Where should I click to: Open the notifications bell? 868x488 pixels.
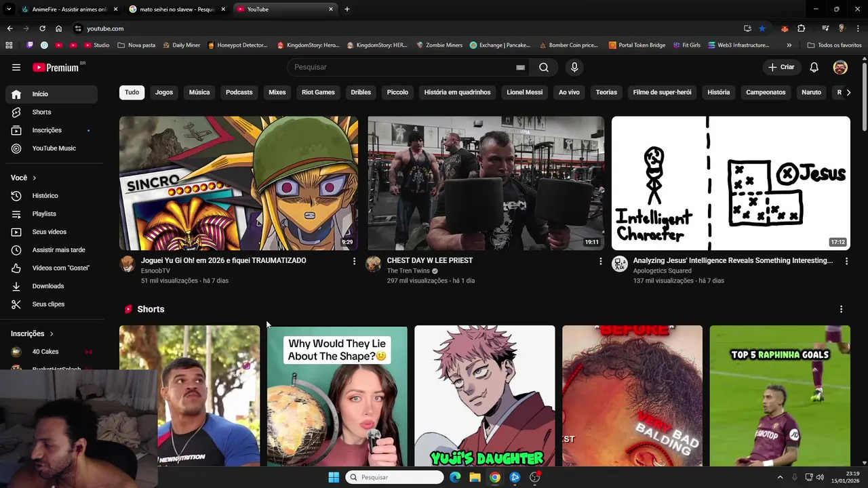tap(814, 67)
